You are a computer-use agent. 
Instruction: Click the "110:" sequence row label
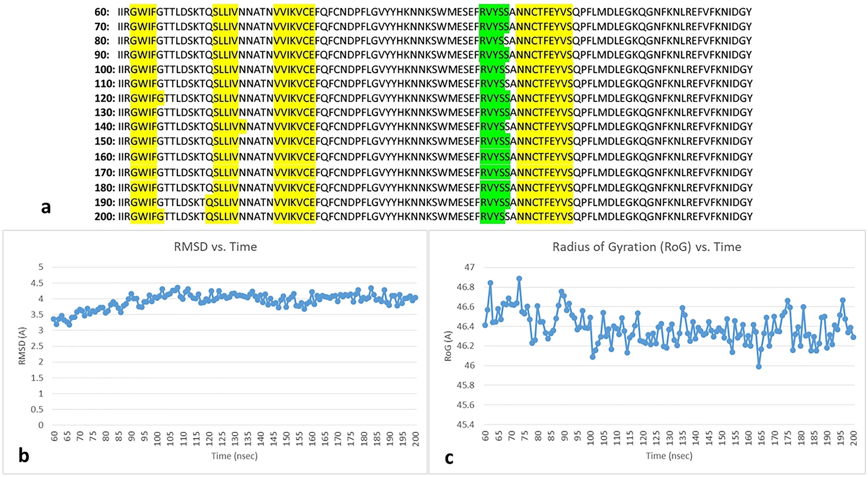105,84
